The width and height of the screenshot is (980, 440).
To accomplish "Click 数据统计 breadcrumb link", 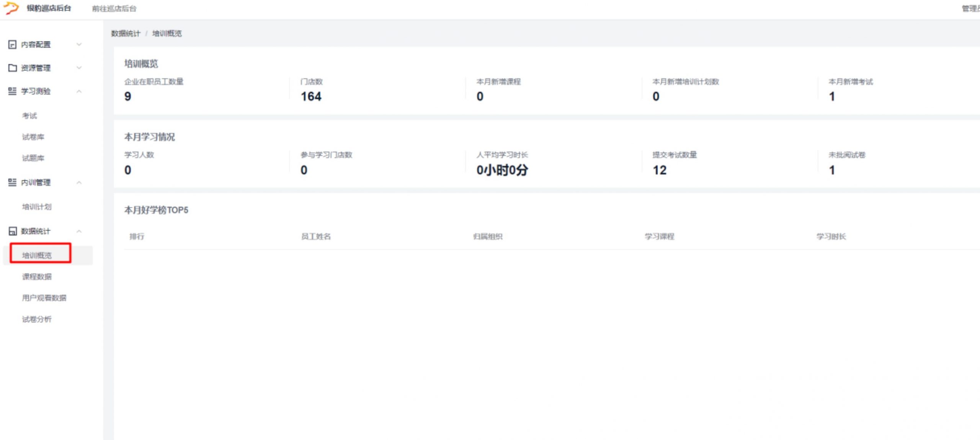I will pyautogui.click(x=126, y=33).
